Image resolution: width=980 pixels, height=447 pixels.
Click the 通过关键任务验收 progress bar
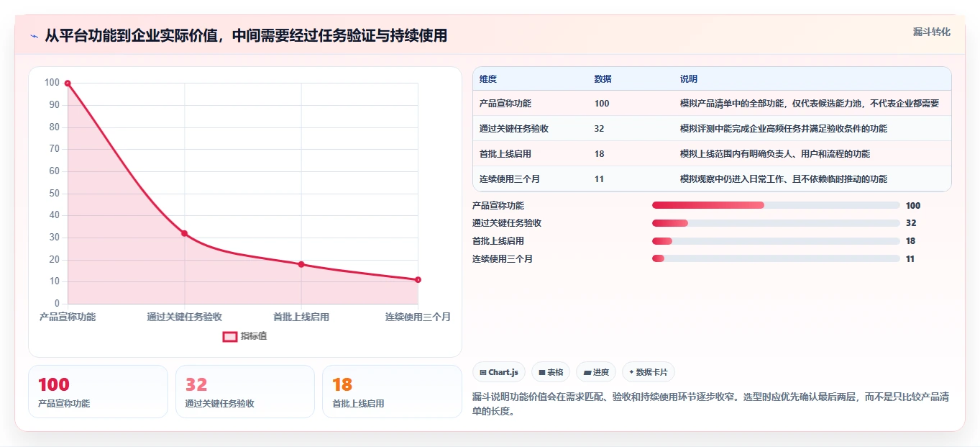coord(776,223)
